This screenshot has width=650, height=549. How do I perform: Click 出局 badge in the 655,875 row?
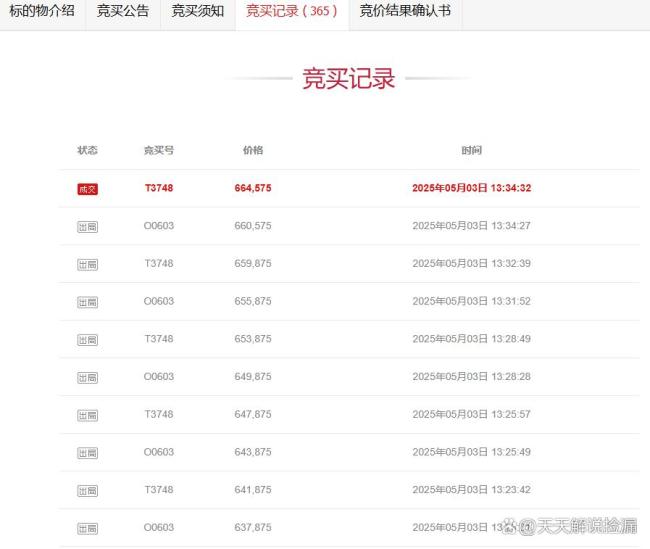87,302
